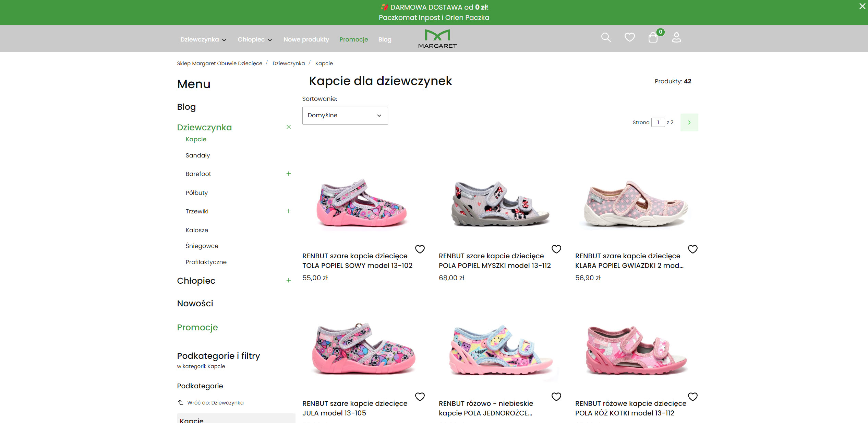Open the wishlist page

point(629,37)
